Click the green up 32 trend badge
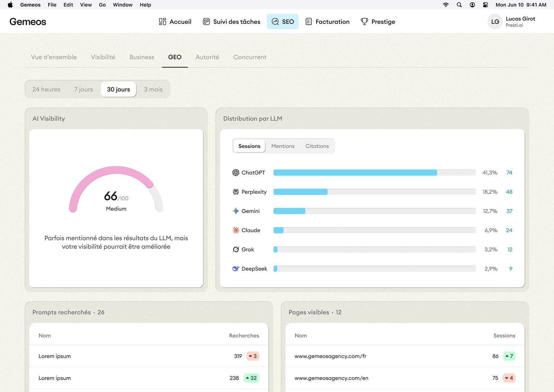The width and height of the screenshot is (554, 392). pyautogui.click(x=251, y=378)
